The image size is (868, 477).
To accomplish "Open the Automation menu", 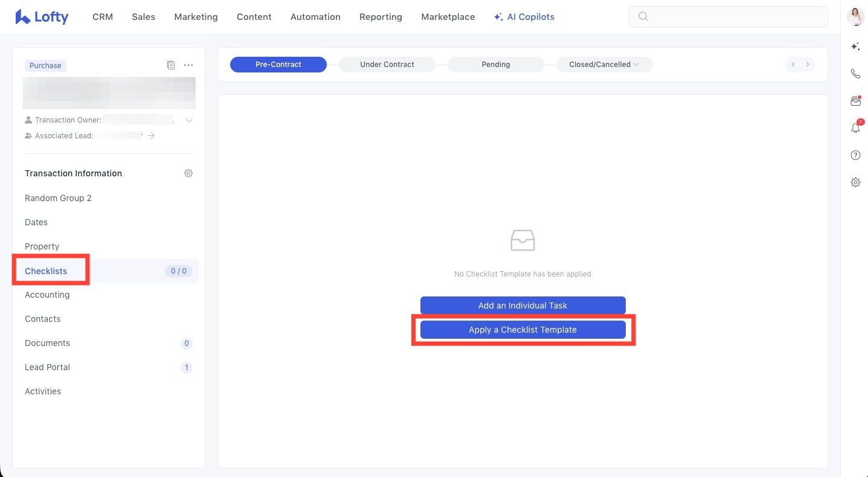I will click(x=315, y=17).
